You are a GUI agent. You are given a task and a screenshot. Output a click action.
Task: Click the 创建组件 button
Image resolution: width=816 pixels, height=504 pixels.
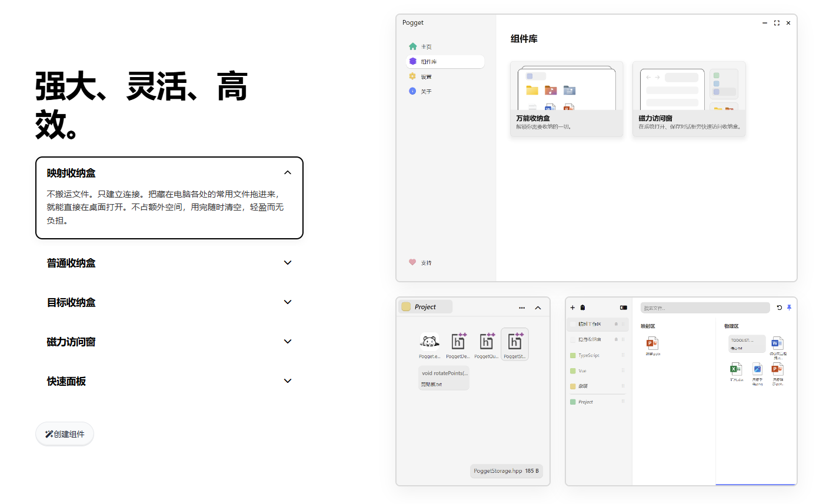65,434
